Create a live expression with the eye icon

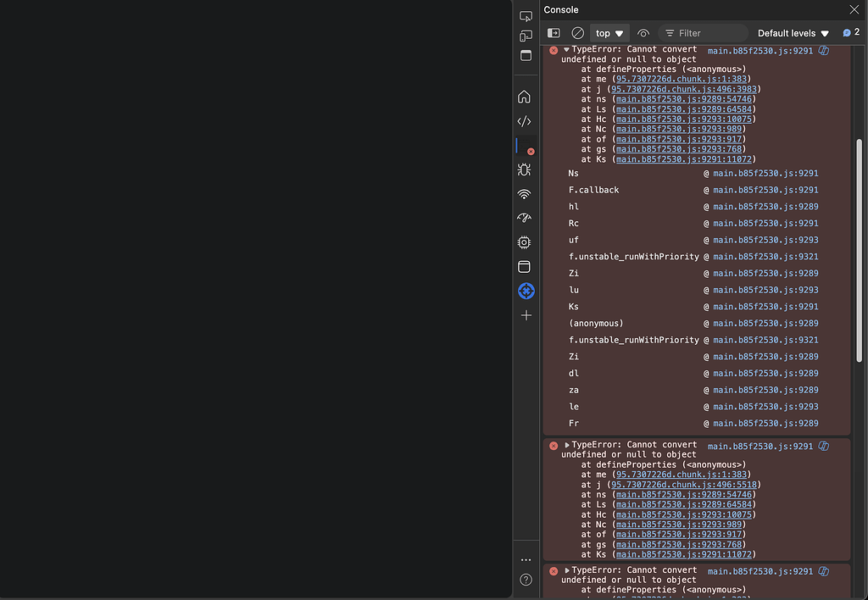pos(643,32)
